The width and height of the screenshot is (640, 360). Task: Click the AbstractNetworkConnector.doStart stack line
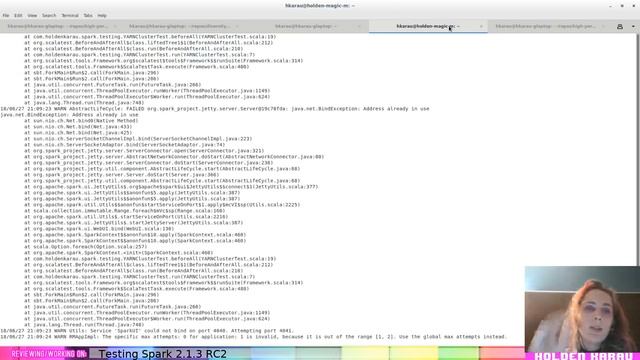(x=174, y=157)
